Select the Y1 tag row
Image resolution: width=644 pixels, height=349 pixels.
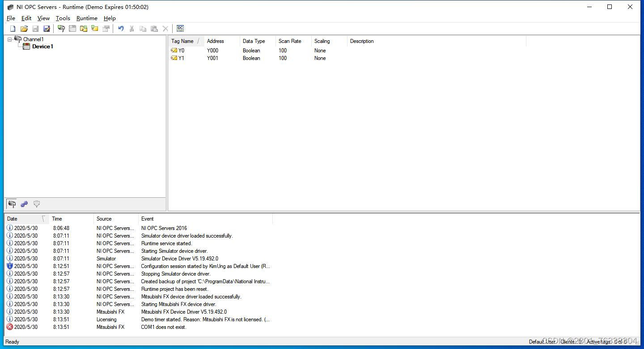pyautogui.click(x=181, y=58)
